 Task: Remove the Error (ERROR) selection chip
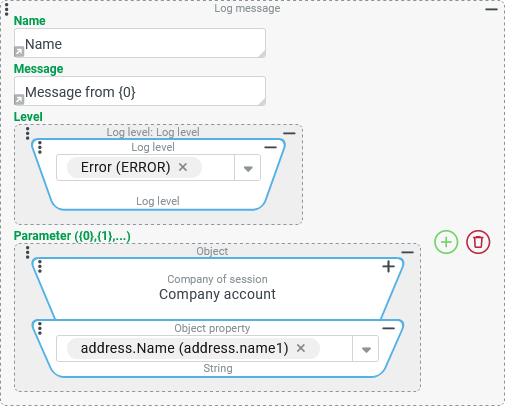click(x=183, y=167)
